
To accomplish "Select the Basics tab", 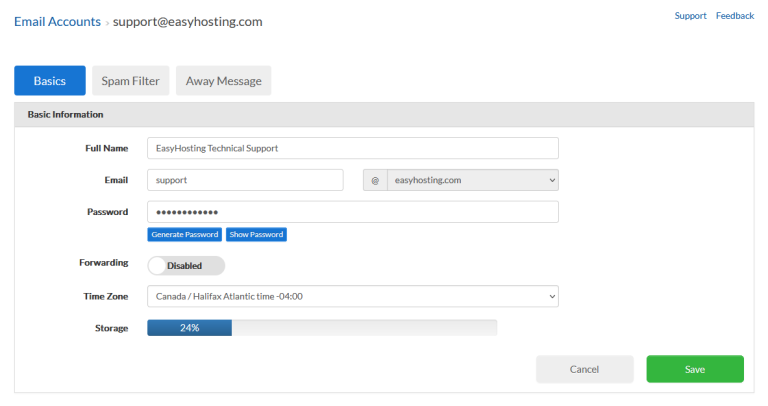I will coord(49,81).
